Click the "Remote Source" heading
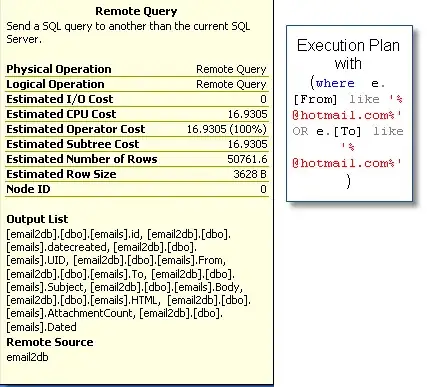 pyautogui.click(x=50, y=342)
